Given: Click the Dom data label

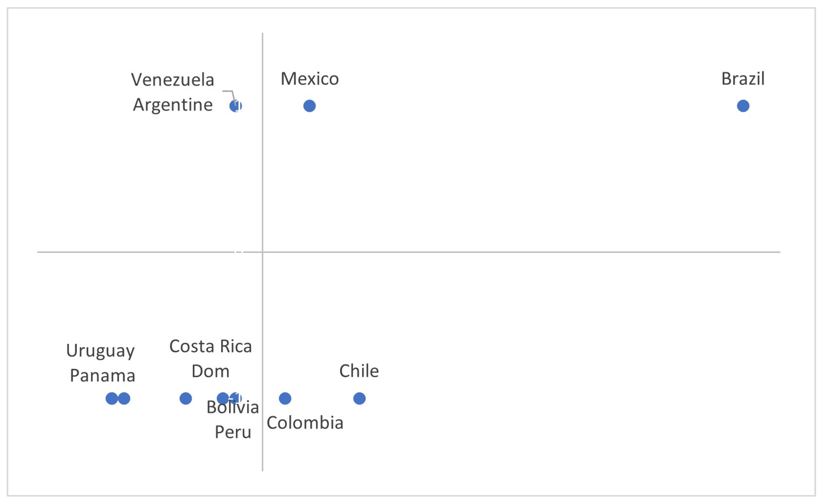Looking at the screenshot, I should 211,371.
